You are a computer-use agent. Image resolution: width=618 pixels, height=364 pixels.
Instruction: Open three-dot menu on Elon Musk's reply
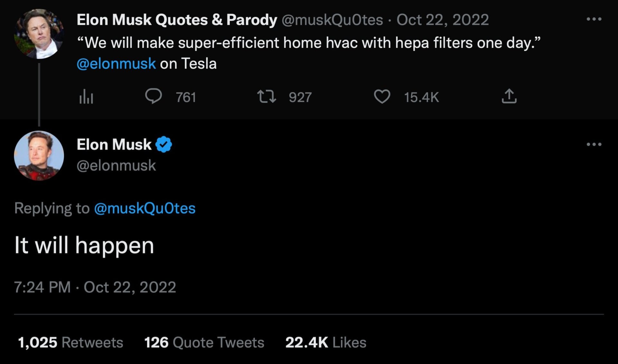tap(594, 144)
